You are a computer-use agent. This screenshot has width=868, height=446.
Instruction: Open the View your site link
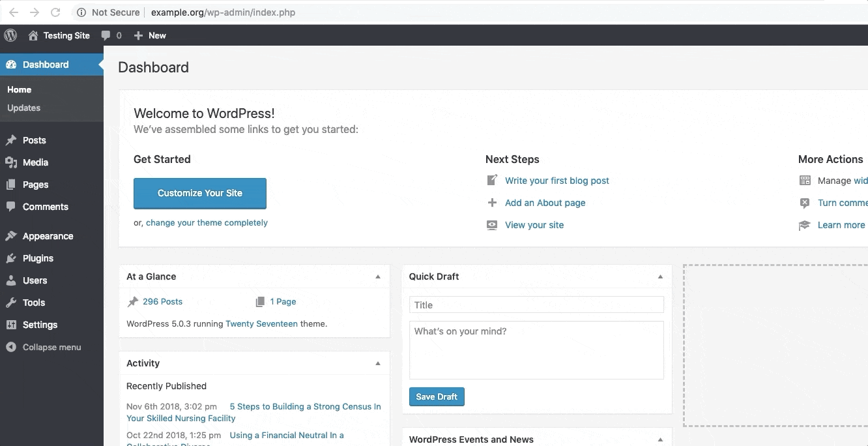point(534,225)
